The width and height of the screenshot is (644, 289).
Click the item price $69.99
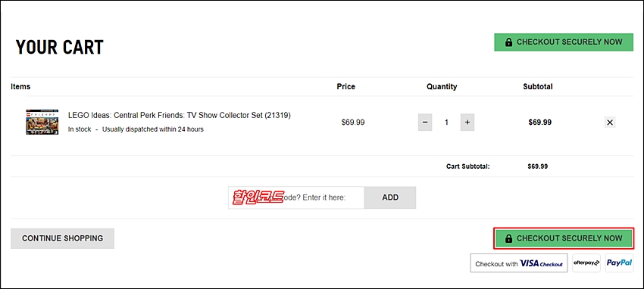click(353, 122)
